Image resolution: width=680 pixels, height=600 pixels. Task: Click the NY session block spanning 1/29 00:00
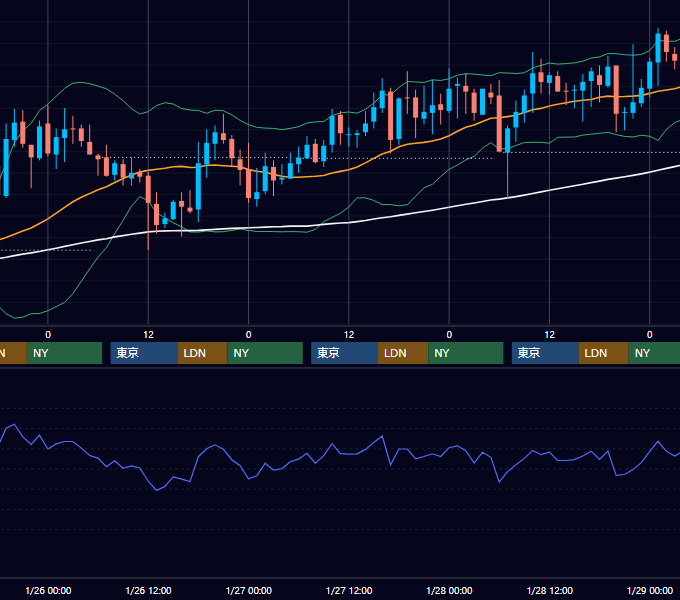tap(654, 353)
